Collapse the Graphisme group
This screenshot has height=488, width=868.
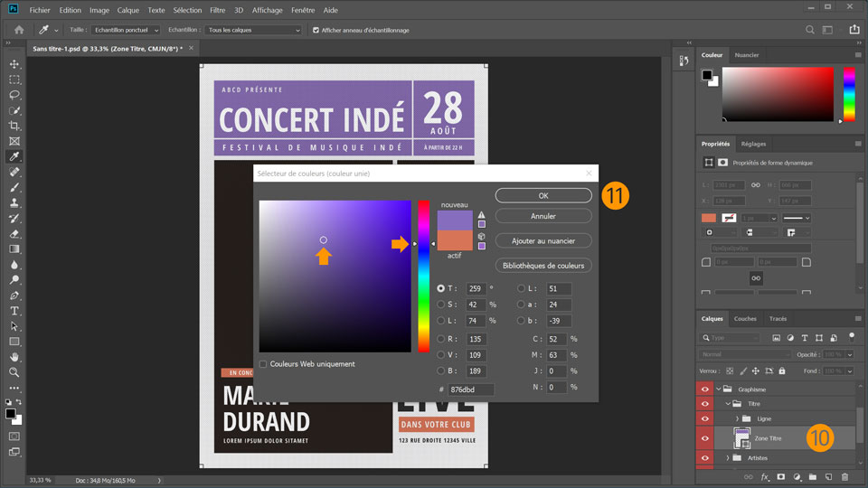719,389
